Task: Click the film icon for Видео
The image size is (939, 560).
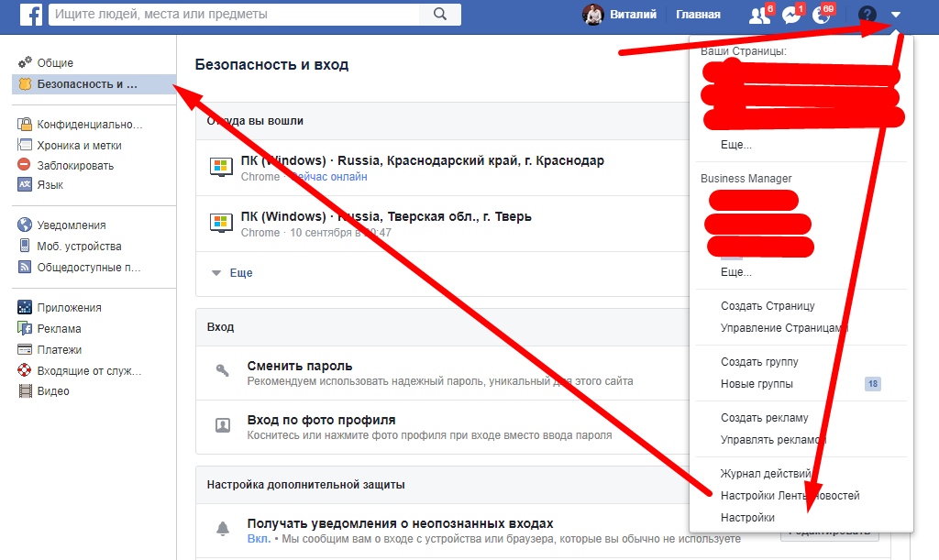Action: 25,391
